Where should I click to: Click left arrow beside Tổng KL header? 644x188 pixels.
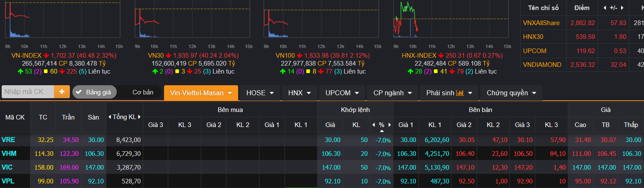(110, 117)
